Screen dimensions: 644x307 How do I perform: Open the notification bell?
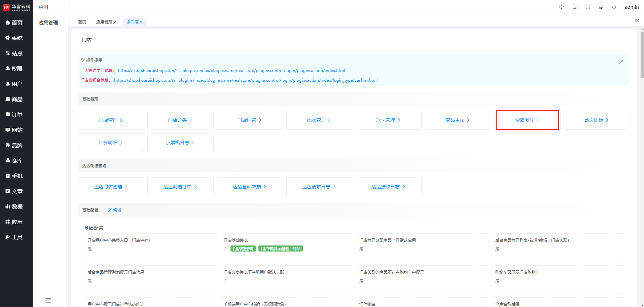pyautogui.click(x=614, y=7)
